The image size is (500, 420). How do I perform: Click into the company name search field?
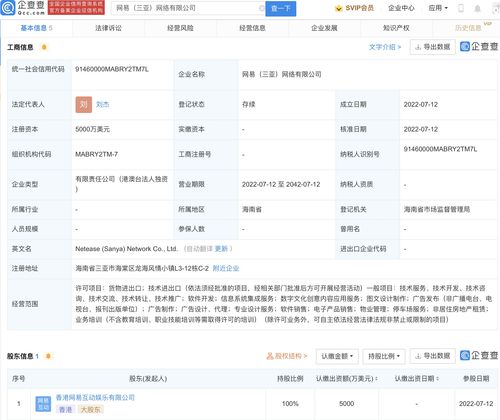[x=187, y=8]
